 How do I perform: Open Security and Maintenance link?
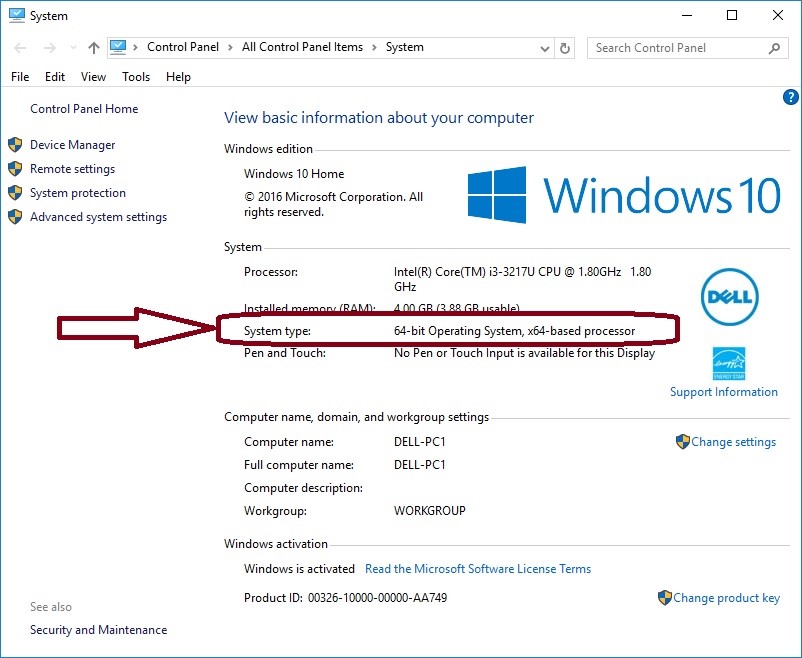point(98,630)
